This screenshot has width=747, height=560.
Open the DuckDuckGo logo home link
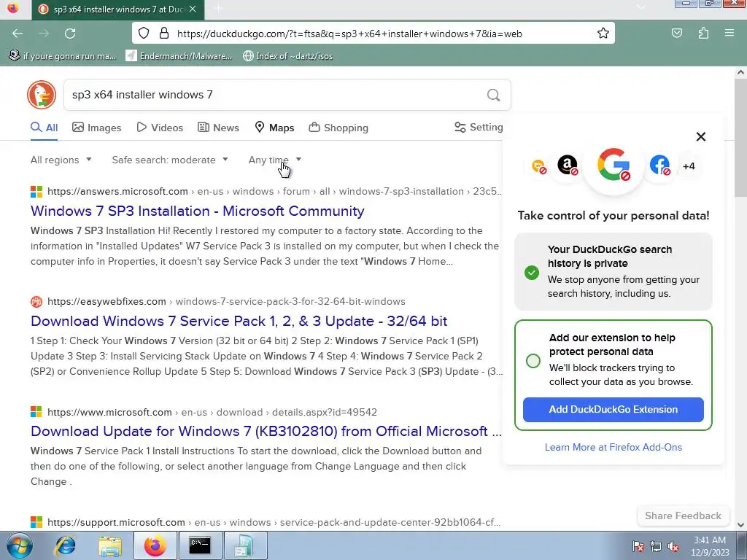pyautogui.click(x=42, y=95)
